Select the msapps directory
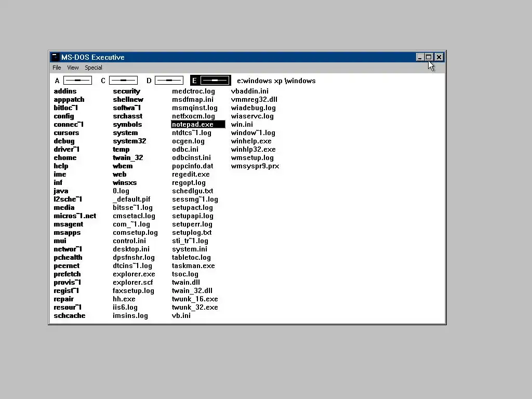The height and width of the screenshot is (399, 532). tap(67, 232)
